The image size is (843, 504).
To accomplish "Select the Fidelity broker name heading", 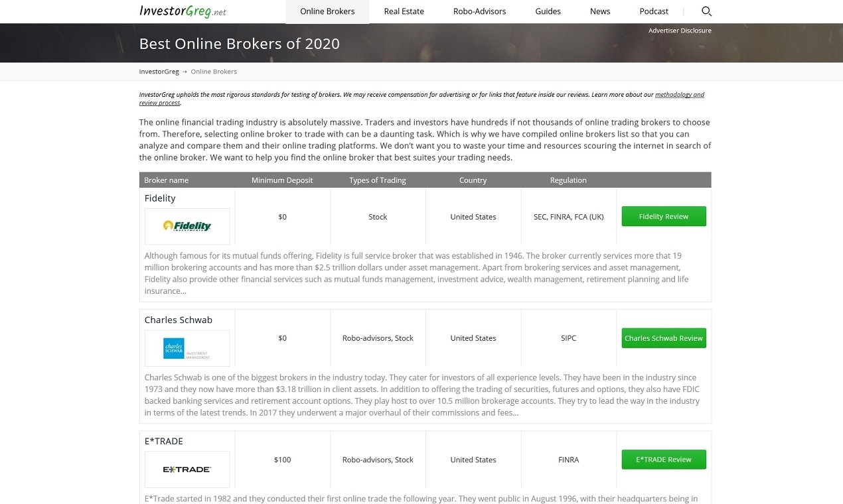I will [160, 198].
